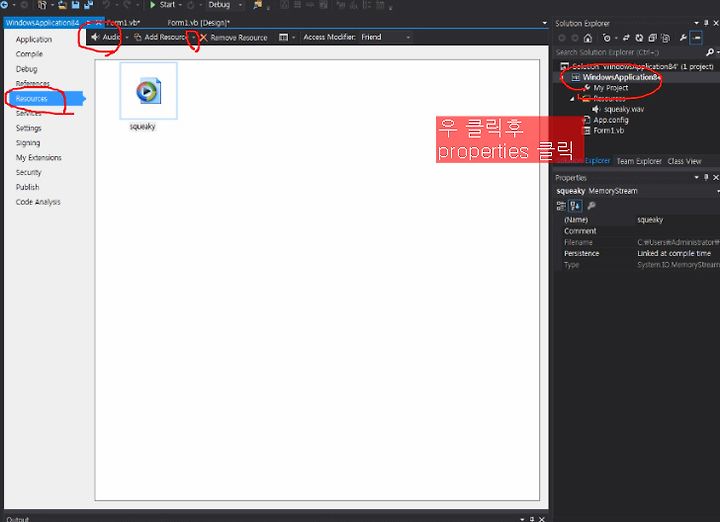
Task: Click the Categorized icon in Properties panel
Action: coord(561,206)
